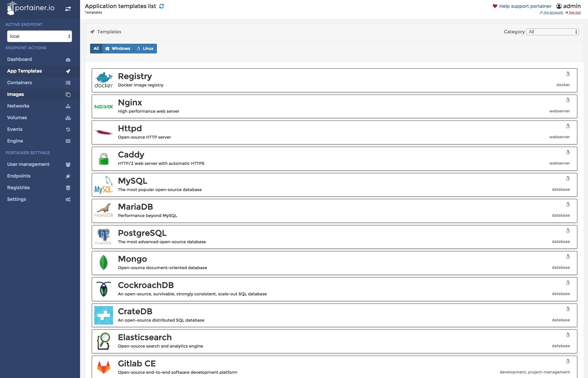The image size is (588, 378).
Task: Click the Registries database icon
Action: click(68, 188)
